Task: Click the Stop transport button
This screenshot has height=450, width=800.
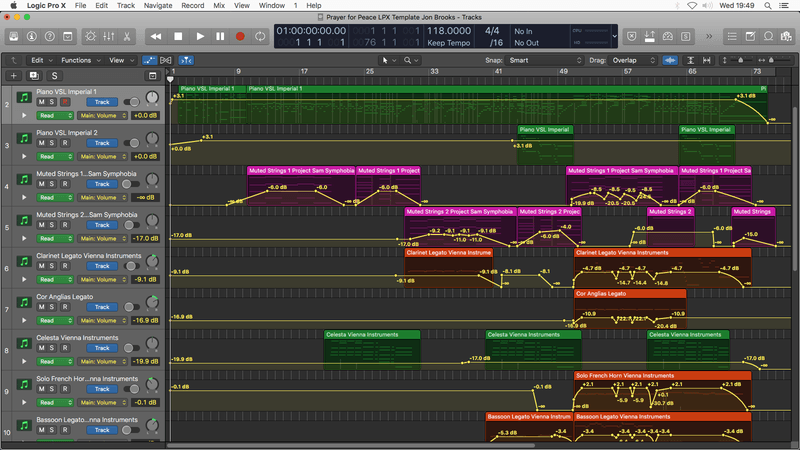Action: [178, 36]
